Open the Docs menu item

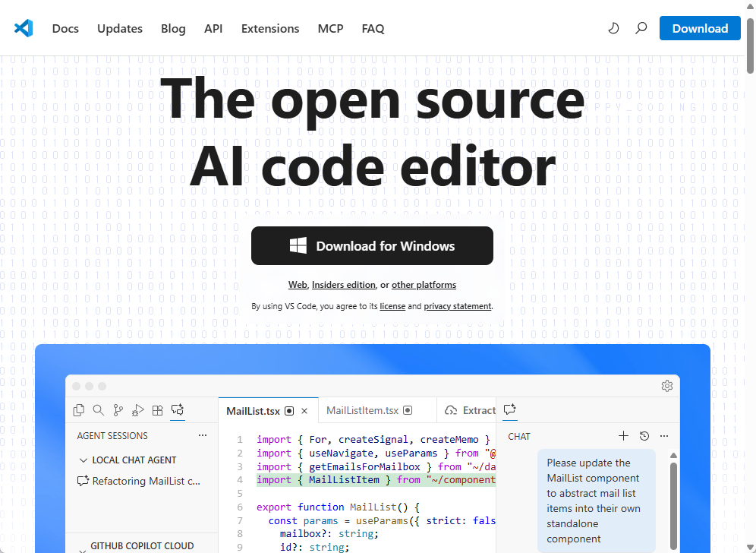click(x=65, y=28)
